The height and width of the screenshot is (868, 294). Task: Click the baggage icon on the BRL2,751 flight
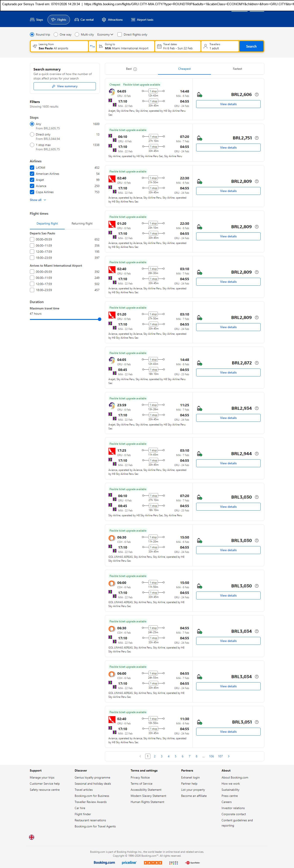coord(199,138)
